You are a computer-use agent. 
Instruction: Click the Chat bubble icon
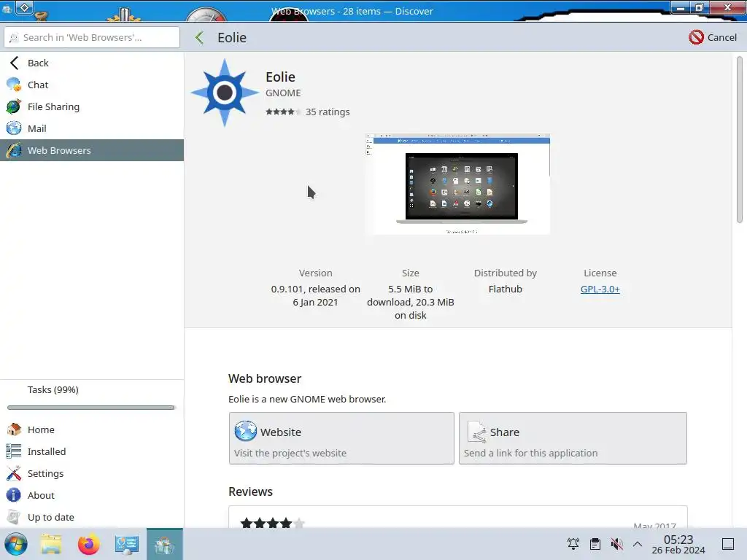coord(14,85)
